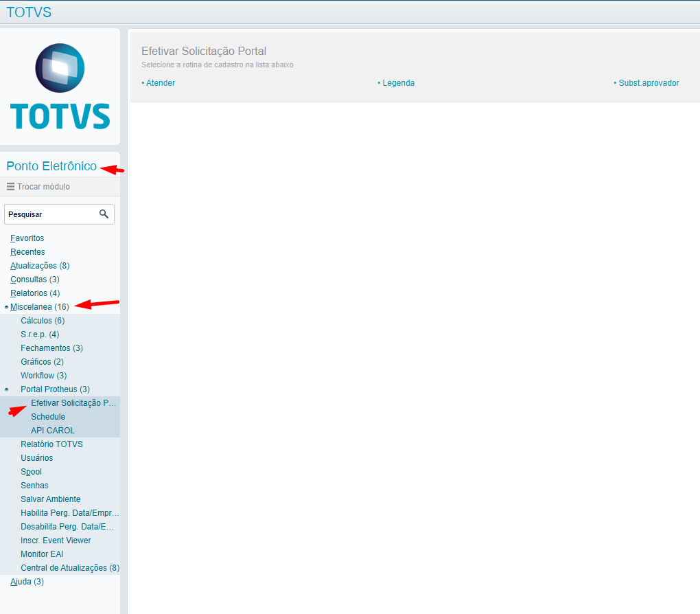Expand Consultas (3) menu
This screenshot has height=614, width=700.
click(35, 280)
